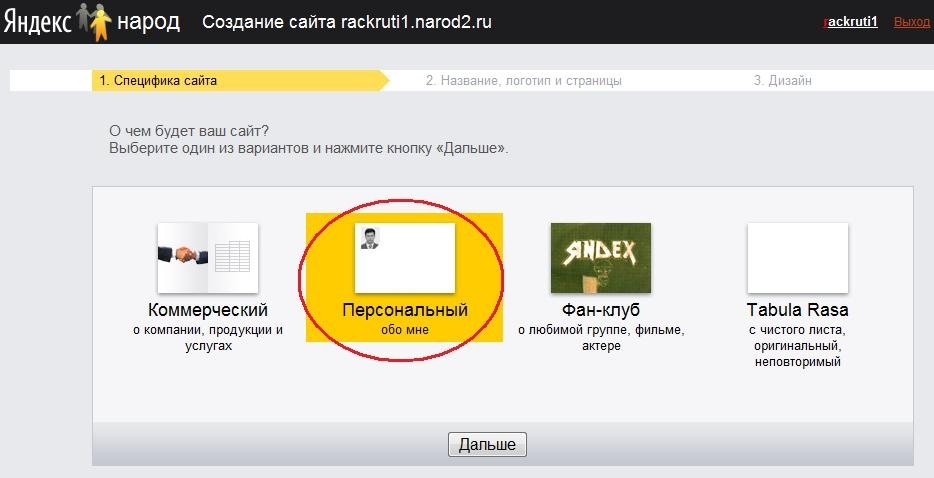This screenshot has width=934, height=478.
Task: Go to step 2 Название, логотип и страницы
Action: 524,80
